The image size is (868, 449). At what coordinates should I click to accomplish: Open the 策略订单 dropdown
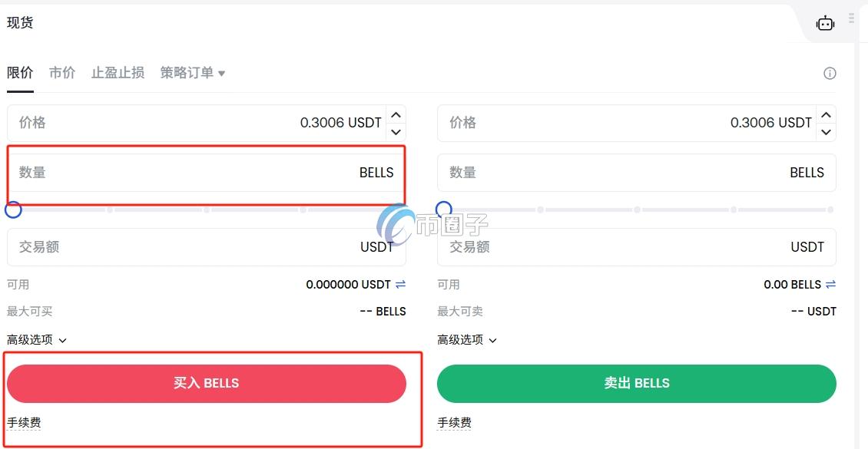pyautogui.click(x=192, y=73)
